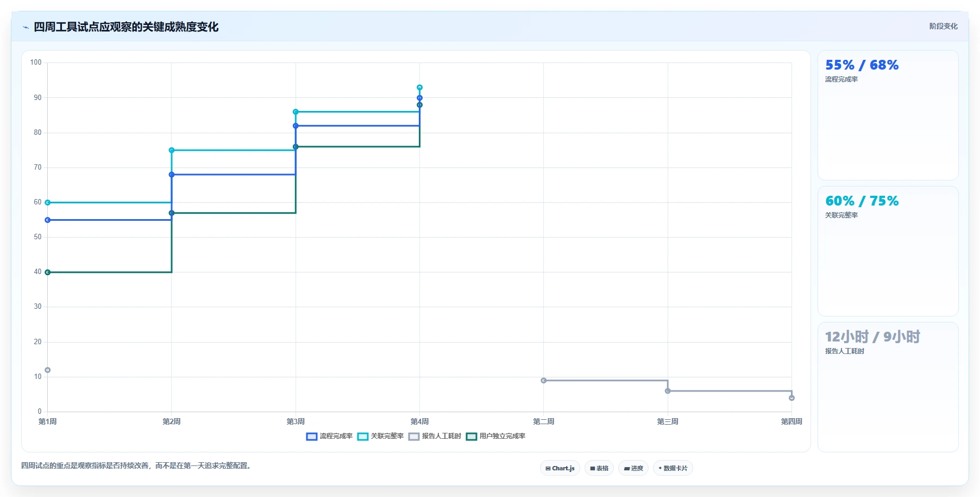Screen dimensions: 980x497
Task: Click 流程完成率 data point at 第3周 (82)
Action: click(296, 126)
